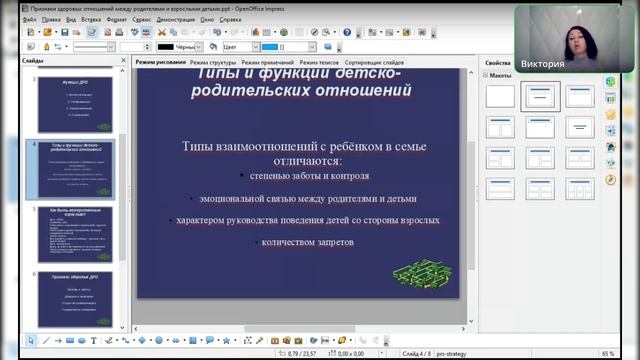Click zoom percentage 65% in status bar
640x360 pixels.
(x=608, y=354)
